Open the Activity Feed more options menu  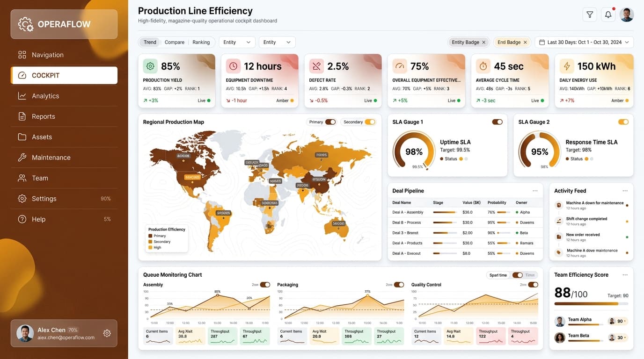tap(625, 191)
